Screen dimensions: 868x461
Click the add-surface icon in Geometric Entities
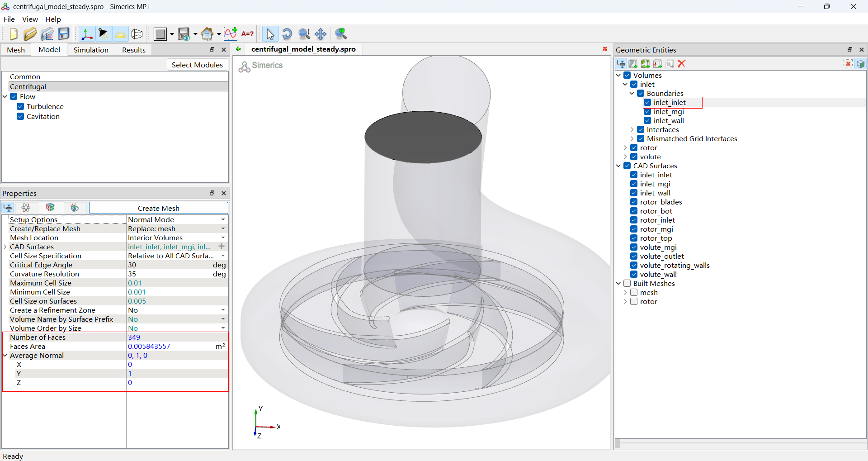[x=633, y=64]
